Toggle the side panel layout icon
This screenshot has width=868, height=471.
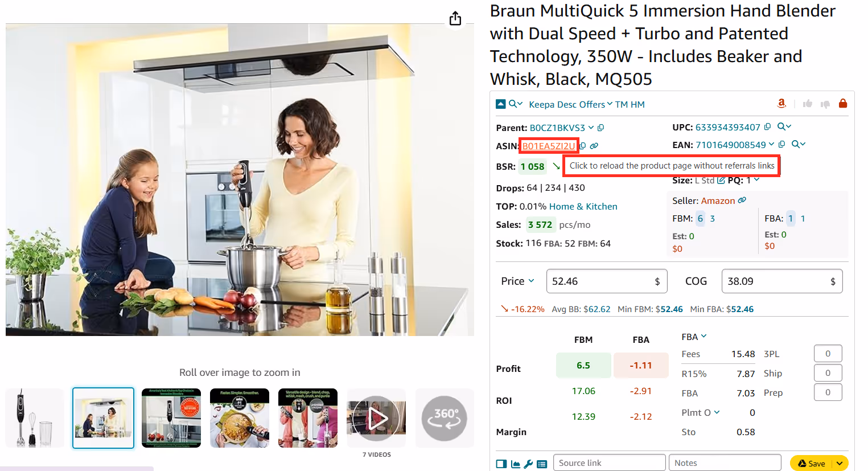501,464
